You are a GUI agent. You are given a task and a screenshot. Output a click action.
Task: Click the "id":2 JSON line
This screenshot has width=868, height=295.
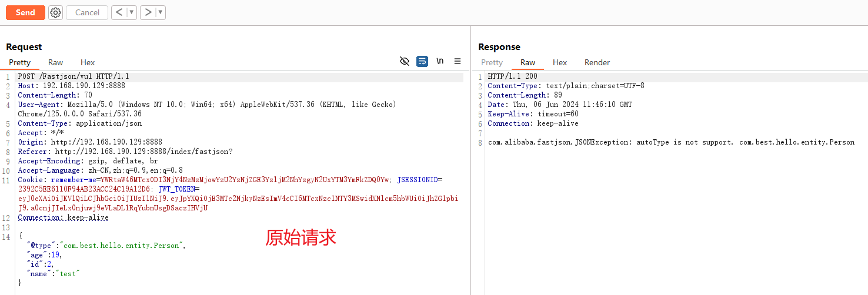pyautogui.click(x=40, y=264)
